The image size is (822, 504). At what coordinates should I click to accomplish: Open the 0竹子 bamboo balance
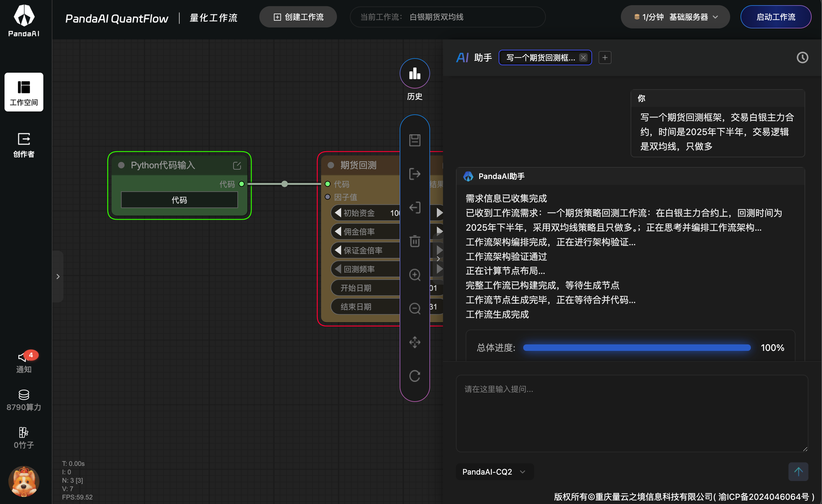pyautogui.click(x=24, y=438)
